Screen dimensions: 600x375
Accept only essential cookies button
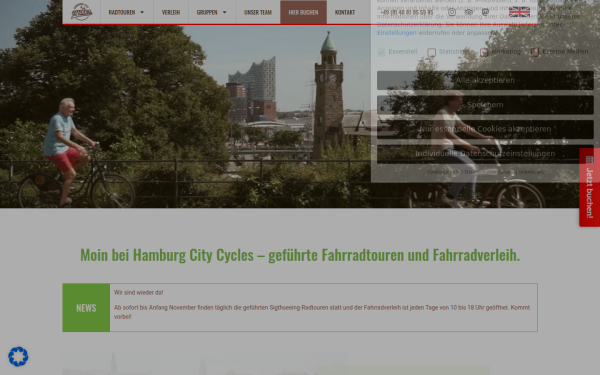point(485,129)
